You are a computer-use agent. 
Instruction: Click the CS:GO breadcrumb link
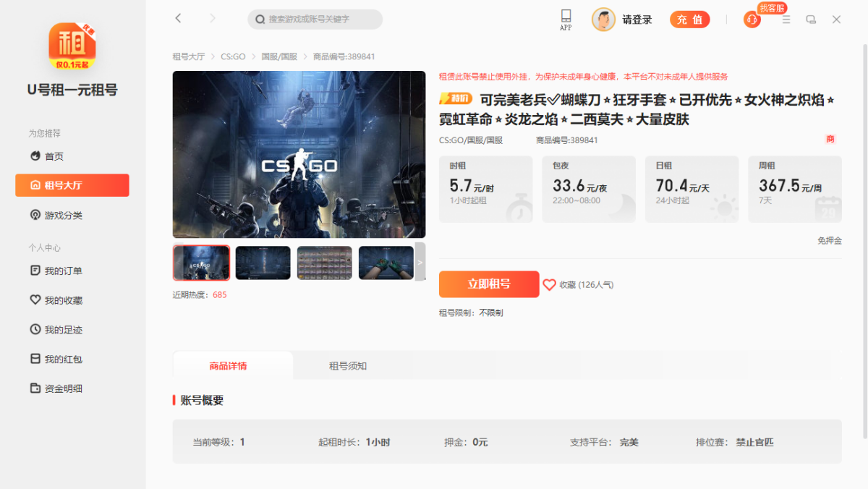click(x=233, y=56)
